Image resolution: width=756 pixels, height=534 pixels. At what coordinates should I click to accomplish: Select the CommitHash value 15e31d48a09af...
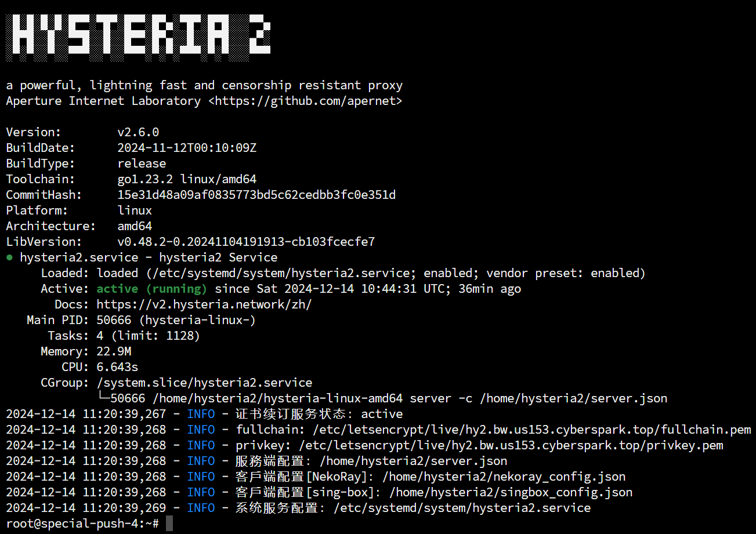(x=256, y=195)
